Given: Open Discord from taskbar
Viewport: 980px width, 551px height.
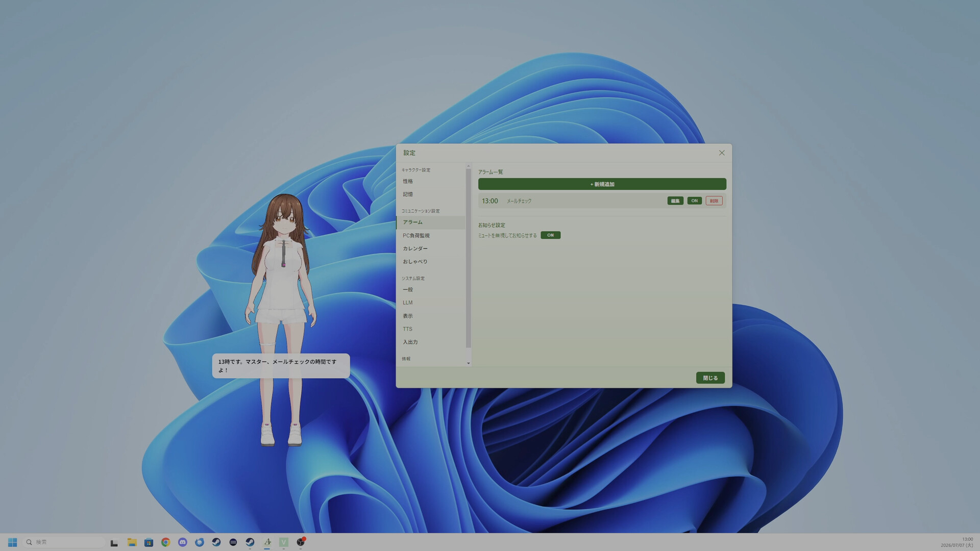Looking at the screenshot, I should pos(182,542).
